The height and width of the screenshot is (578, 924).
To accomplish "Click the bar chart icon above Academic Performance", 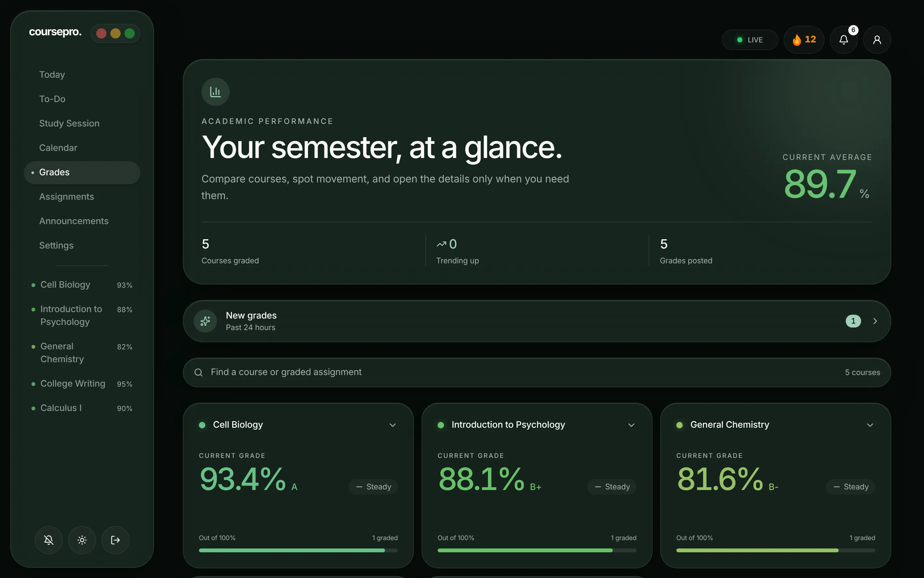I will pos(215,92).
